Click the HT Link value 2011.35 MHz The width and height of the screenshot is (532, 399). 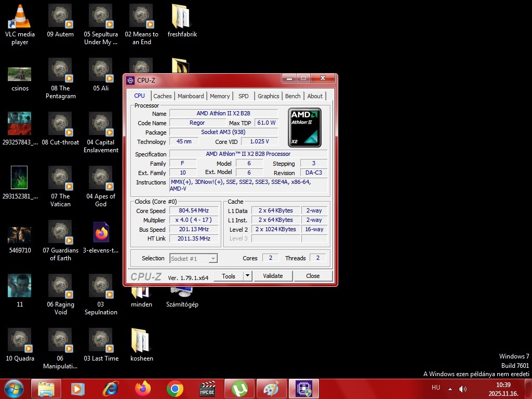[194, 238]
